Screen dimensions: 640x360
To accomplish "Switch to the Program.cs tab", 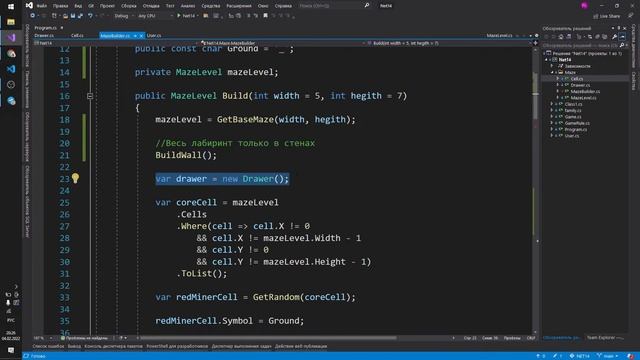I will (x=45, y=28).
